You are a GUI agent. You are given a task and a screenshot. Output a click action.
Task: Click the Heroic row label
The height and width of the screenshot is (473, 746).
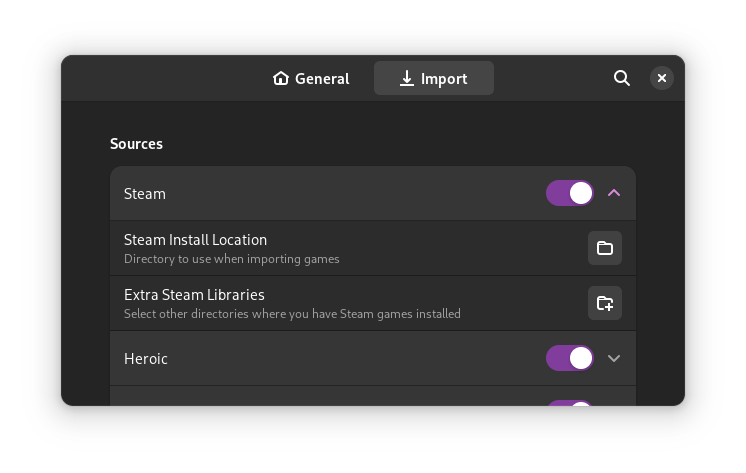pyautogui.click(x=146, y=359)
